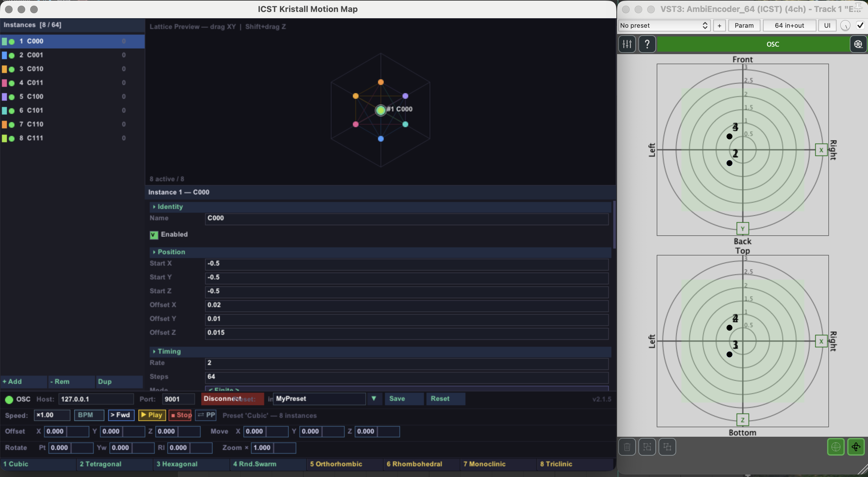Select the 2 Tetragonal preset tab
The height and width of the screenshot is (477, 868).
pos(115,464)
